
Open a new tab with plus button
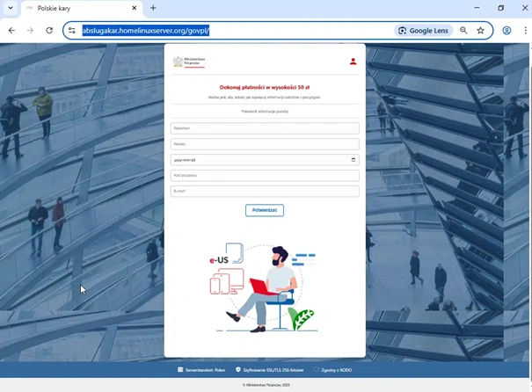click(153, 8)
